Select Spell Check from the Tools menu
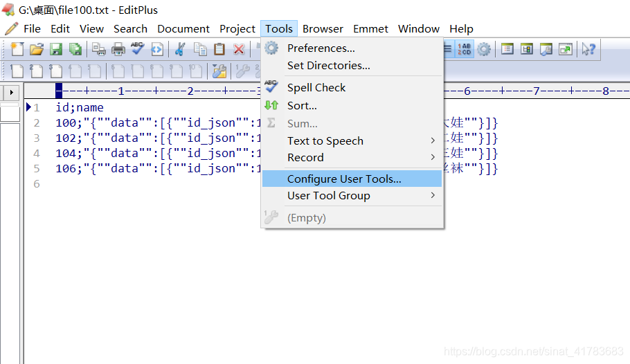 (x=352, y=88)
